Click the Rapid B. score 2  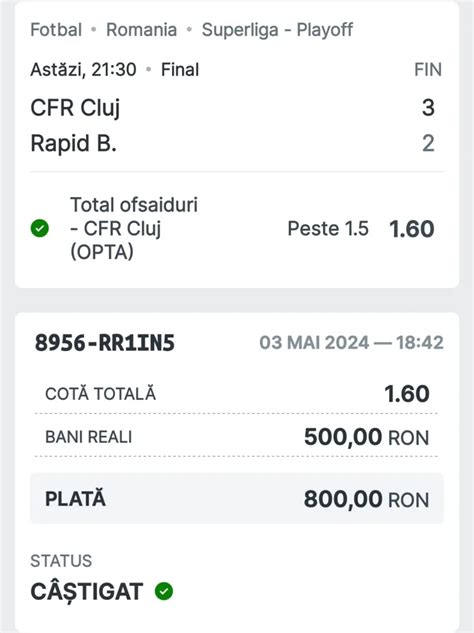click(x=428, y=143)
